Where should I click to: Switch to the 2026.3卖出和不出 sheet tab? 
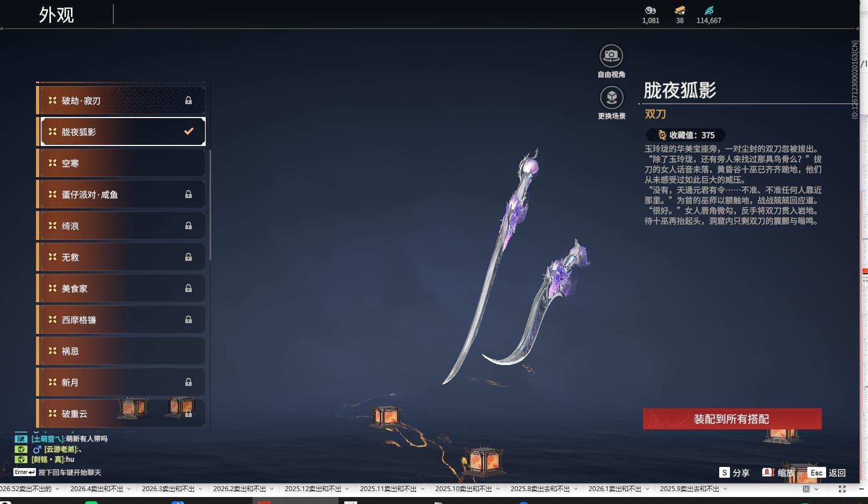point(168,489)
